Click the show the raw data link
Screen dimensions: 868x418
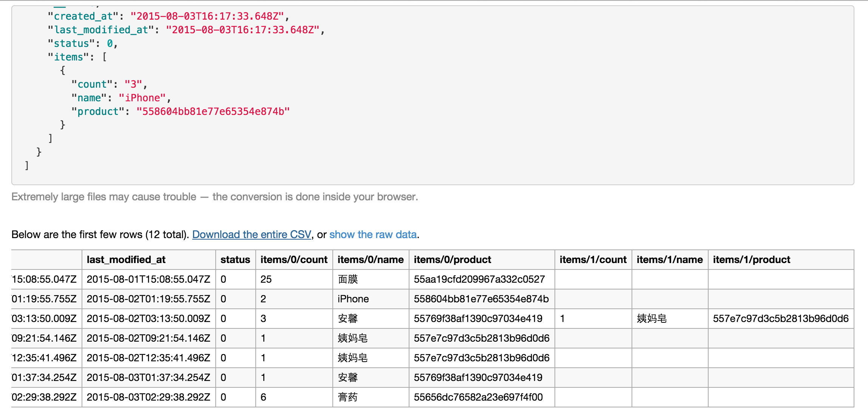373,234
